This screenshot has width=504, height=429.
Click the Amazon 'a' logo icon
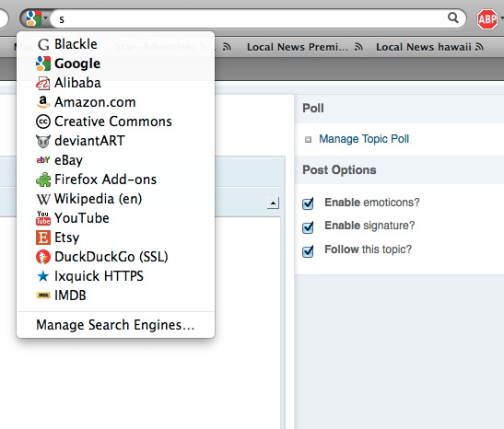tap(43, 102)
